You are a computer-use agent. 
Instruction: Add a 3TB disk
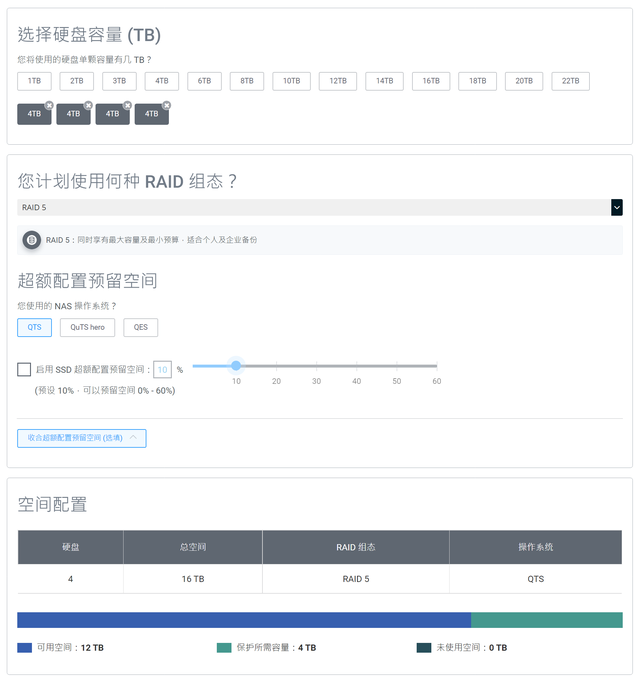click(x=119, y=81)
